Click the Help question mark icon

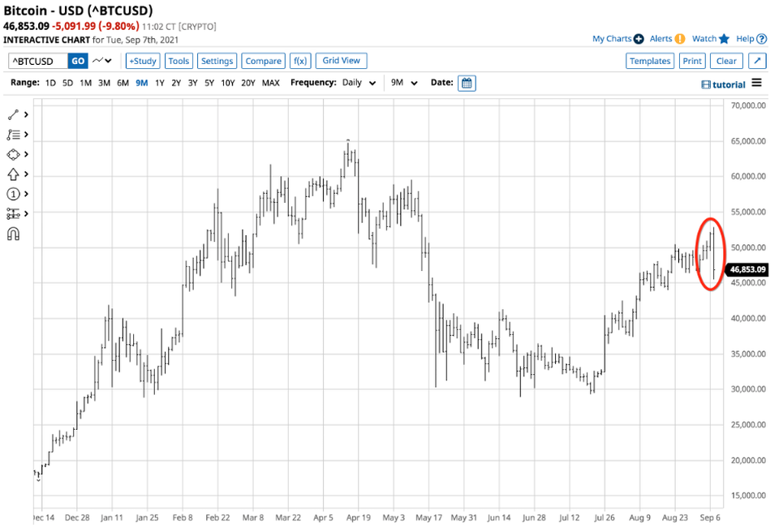pyautogui.click(x=761, y=39)
